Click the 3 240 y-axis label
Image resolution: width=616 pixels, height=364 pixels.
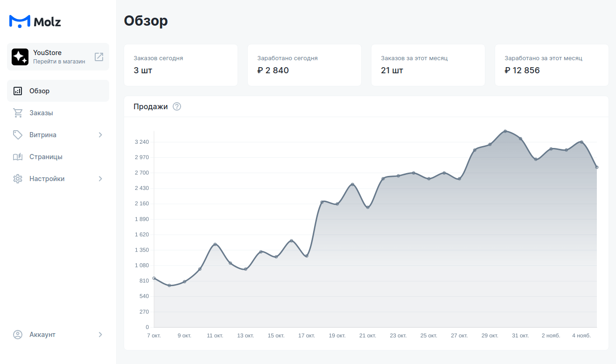pyautogui.click(x=141, y=142)
